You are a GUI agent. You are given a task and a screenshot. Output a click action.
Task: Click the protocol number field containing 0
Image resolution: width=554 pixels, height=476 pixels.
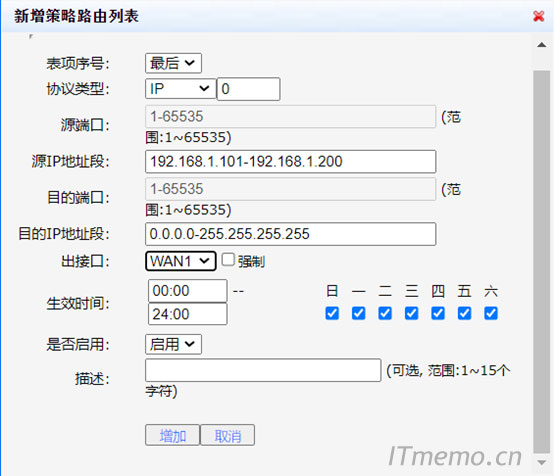point(248,89)
